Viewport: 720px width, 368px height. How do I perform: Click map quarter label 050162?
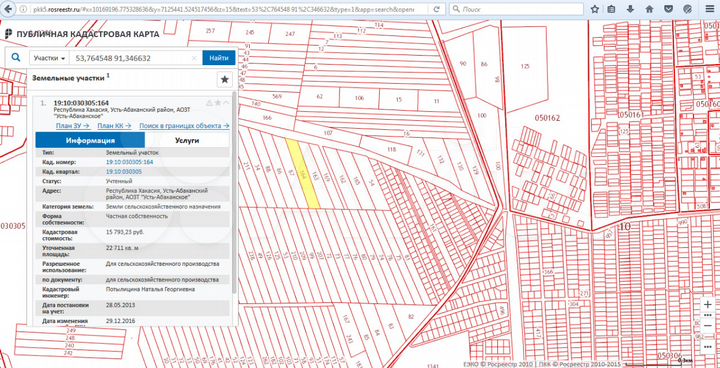coord(548,118)
